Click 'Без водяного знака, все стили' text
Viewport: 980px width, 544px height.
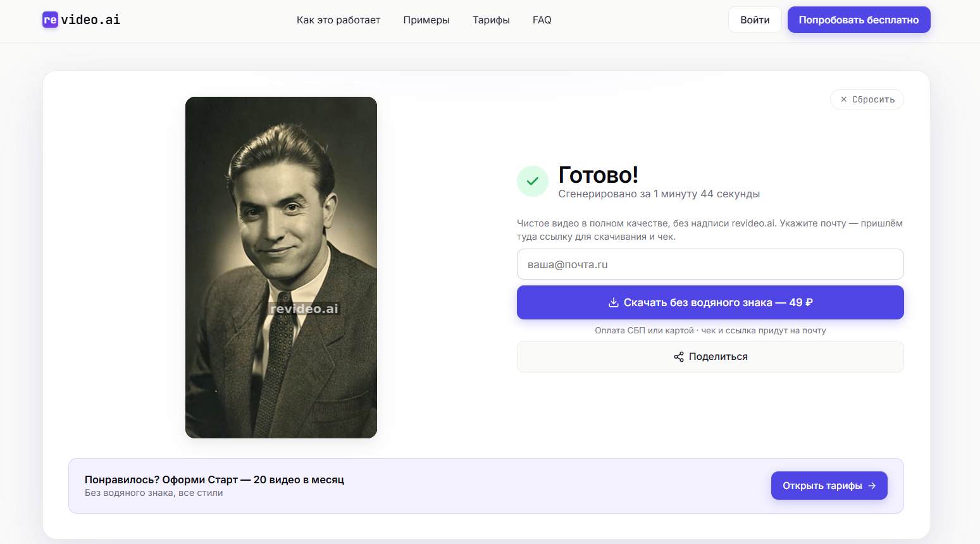click(154, 493)
